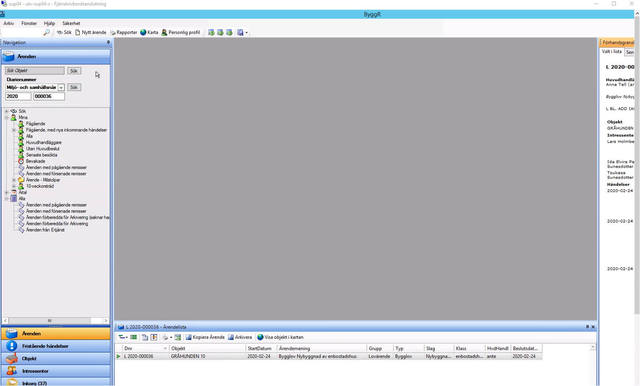
Task: Open the Miljö- och samhällsnämnd dropdown
Action: [x=61, y=87]
